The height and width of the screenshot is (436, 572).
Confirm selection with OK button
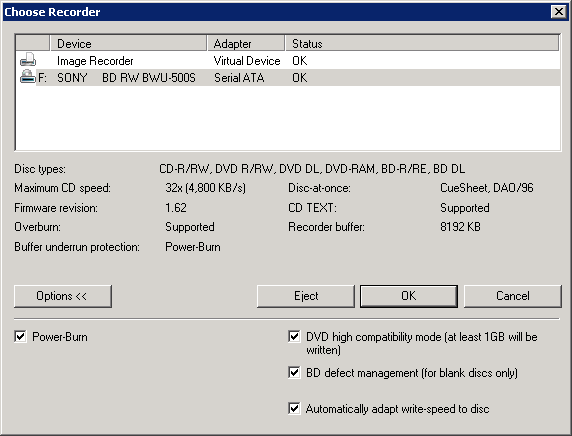409,296
